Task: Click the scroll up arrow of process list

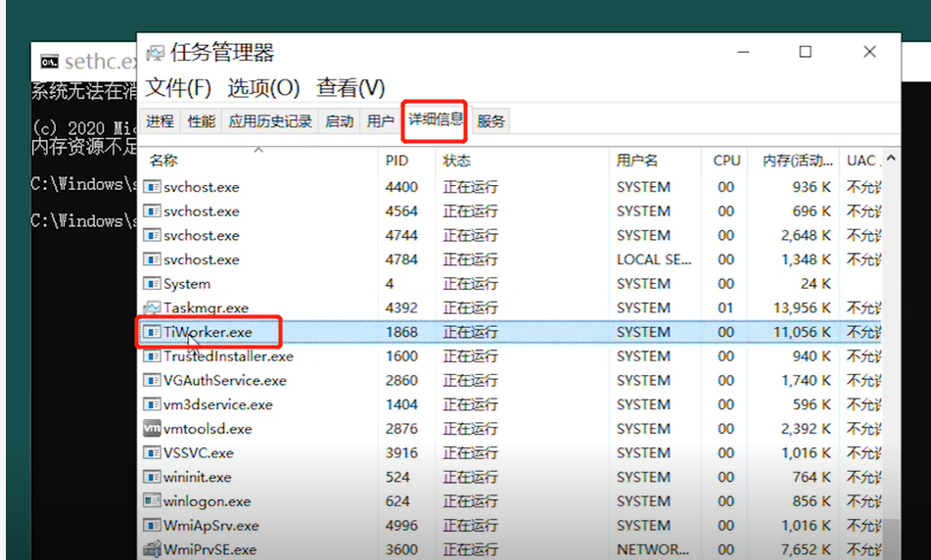Action: click(891, 159)
